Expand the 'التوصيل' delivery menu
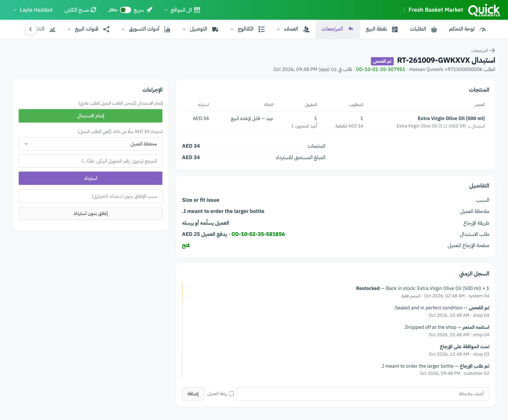 (200, 29)
